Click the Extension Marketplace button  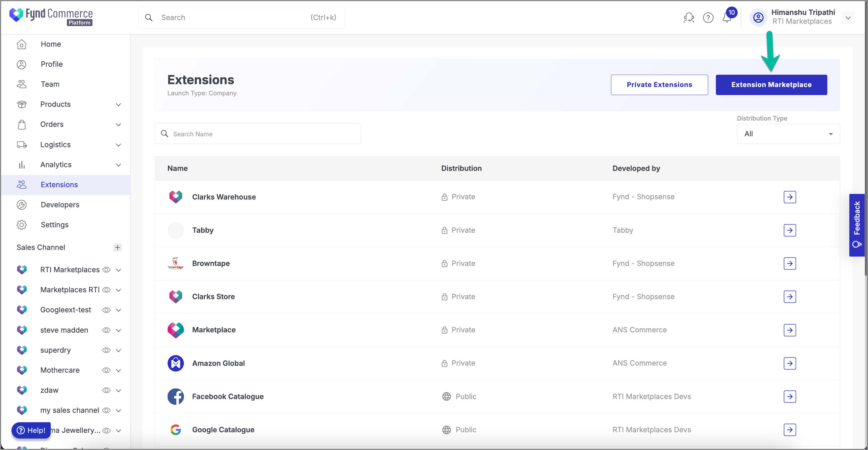pyautogui.click(x=771, y=84)
